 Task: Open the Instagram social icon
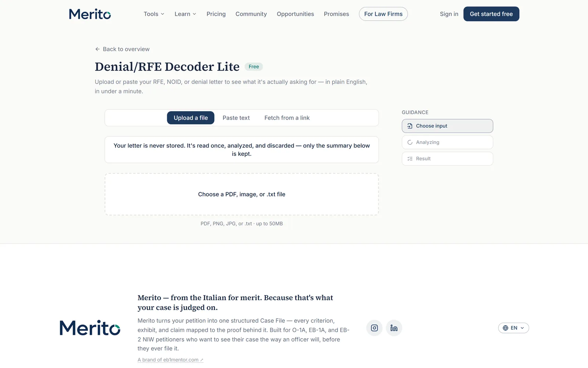click(374, 328)
